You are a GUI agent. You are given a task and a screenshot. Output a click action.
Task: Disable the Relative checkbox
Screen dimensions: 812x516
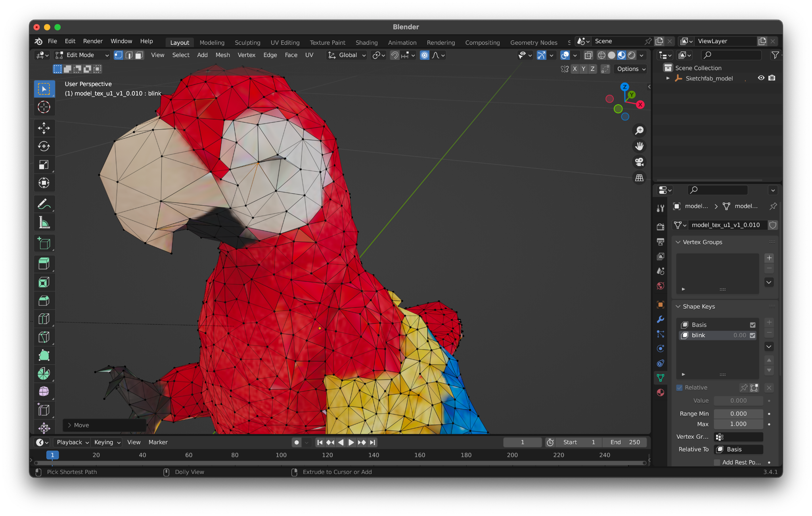(x=680, y=388)
